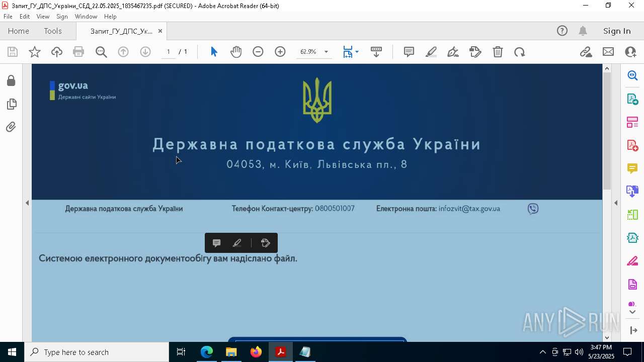644x362 pixels.
Task: Share a link to the file
Action: [586, 52]
